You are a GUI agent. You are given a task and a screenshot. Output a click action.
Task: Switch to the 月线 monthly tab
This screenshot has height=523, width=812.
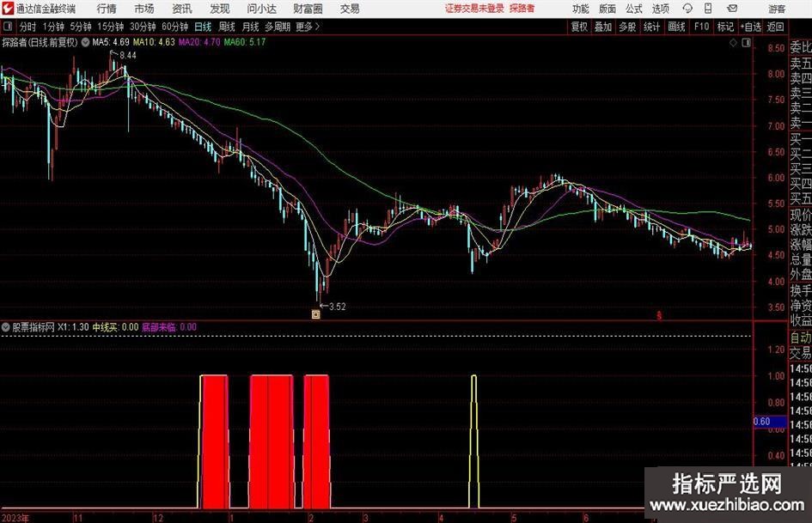pyautogui.click(x=251, y=27)
